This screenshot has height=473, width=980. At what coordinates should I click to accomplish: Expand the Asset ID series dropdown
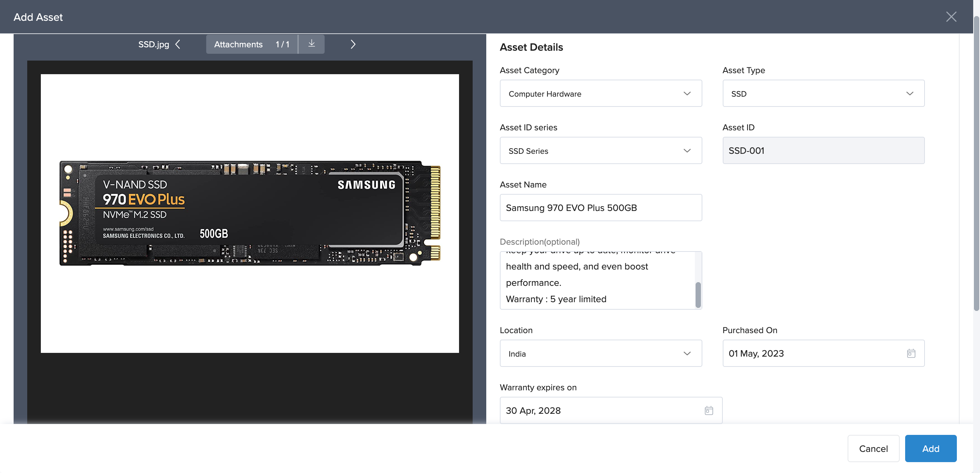click(x=600, y=150)
